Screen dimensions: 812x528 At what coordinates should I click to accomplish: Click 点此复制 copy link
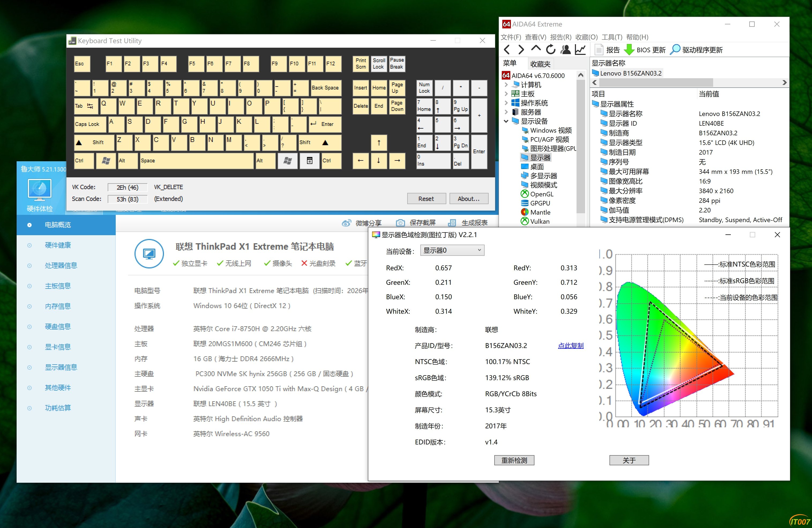(570, 346)
